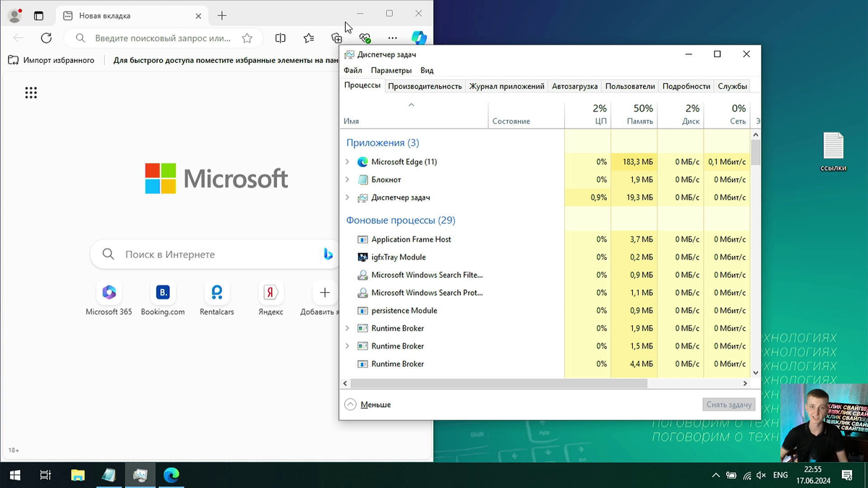Open the Edge favorites list icon

pos(309,38)
